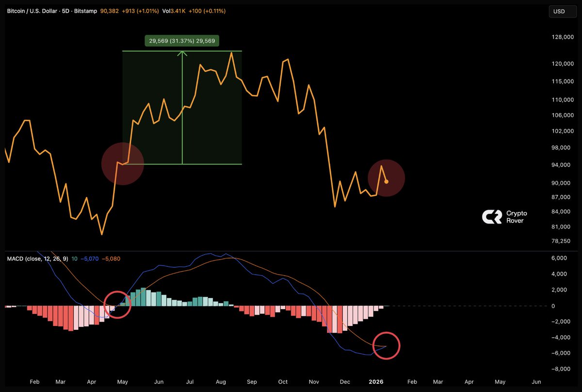Select the 2026 label on the time axis

click(x=376, y=382)
